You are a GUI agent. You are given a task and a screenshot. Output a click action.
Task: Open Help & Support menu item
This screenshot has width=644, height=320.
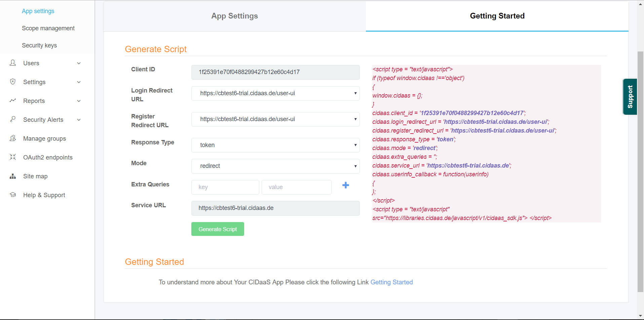44,195
